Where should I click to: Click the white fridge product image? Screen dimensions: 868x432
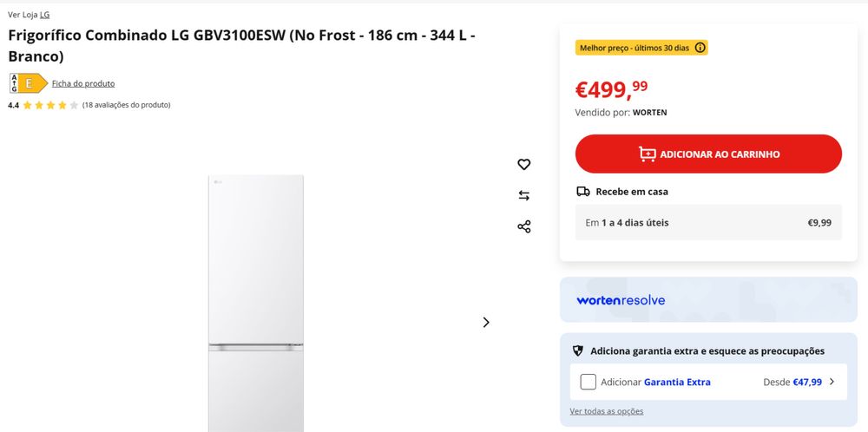[256, 304]
